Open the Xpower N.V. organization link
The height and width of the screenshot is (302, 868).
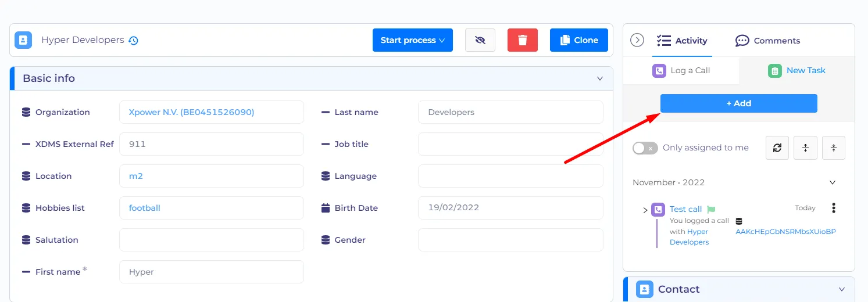[x=191, y=112]
